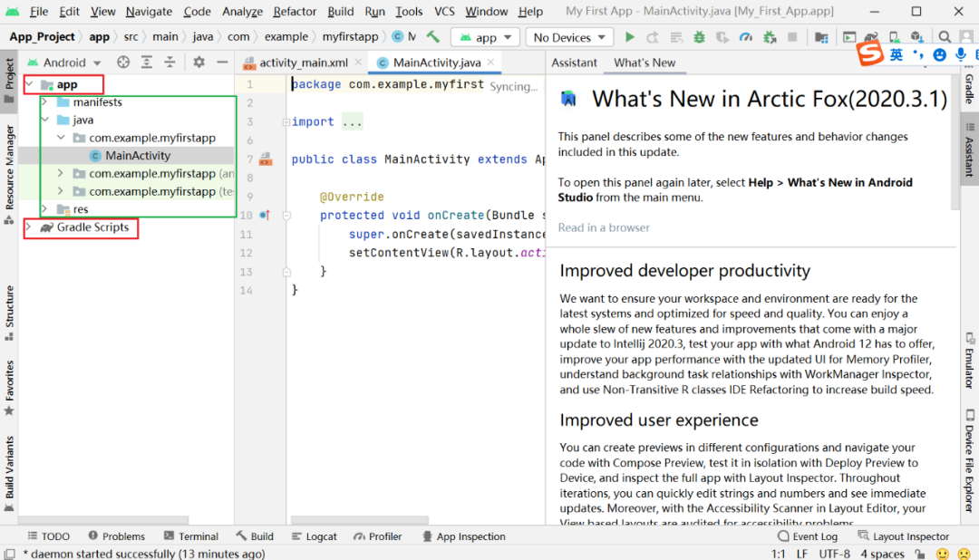Open the Profile app gauge icon
The width and height of the screenshot is (979, 560).
pyautogui.click(x=745, y=37)
